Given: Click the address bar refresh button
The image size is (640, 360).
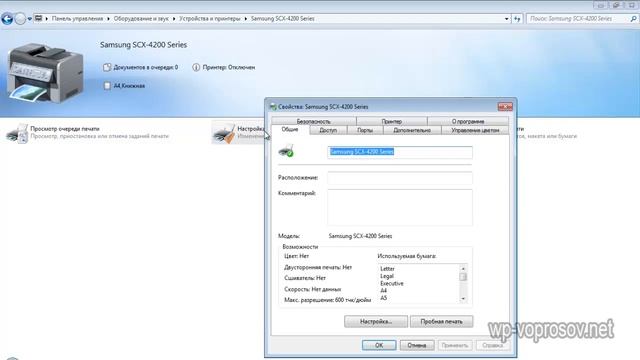Looking at the screenshot, I should click(x=517, y=19).
